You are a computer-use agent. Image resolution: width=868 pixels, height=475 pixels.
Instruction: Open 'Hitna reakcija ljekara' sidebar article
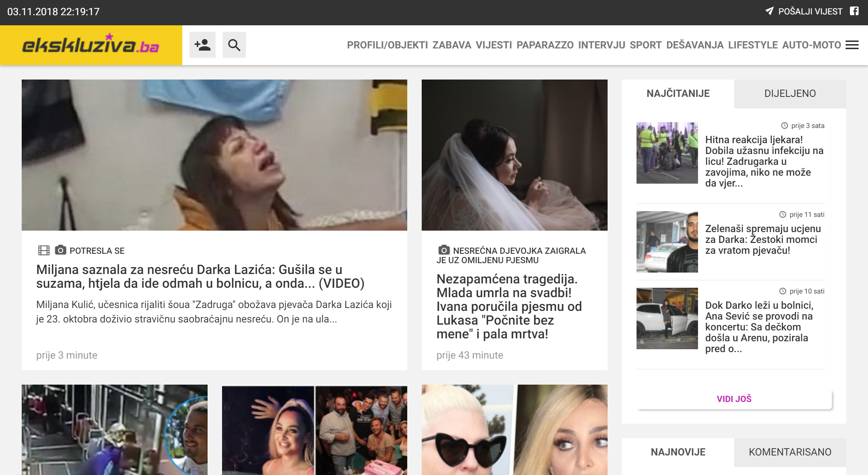764,161
